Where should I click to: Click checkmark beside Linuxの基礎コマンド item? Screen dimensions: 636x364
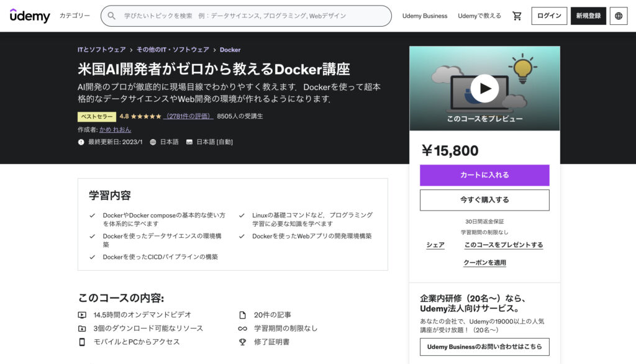point(242,216)
